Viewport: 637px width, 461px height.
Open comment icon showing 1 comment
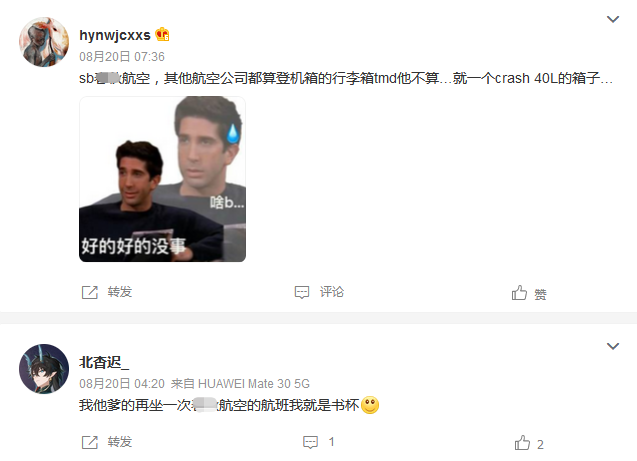point(310,442)
